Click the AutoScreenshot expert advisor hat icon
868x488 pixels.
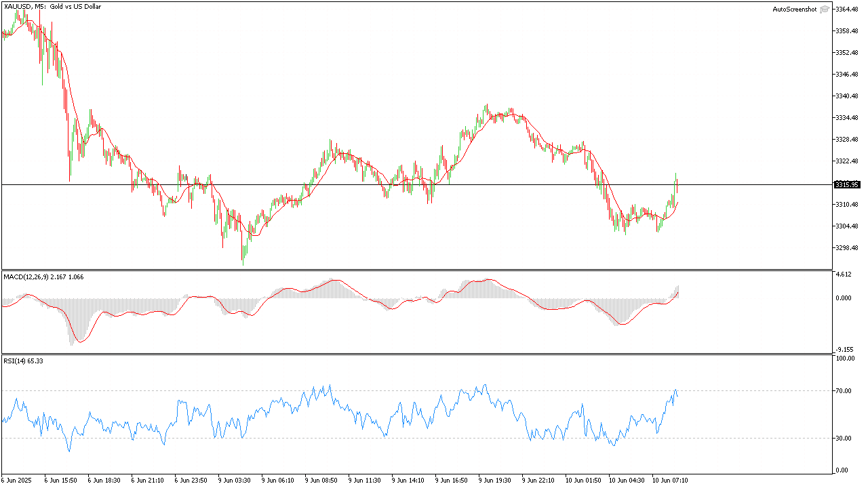click(824, 9)
